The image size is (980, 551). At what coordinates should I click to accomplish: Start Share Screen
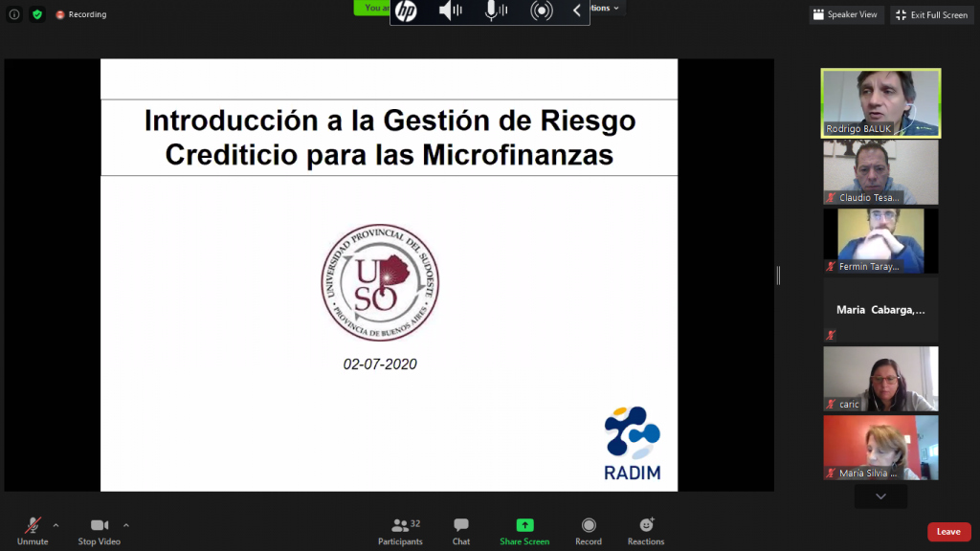click(x=524, y=531)
